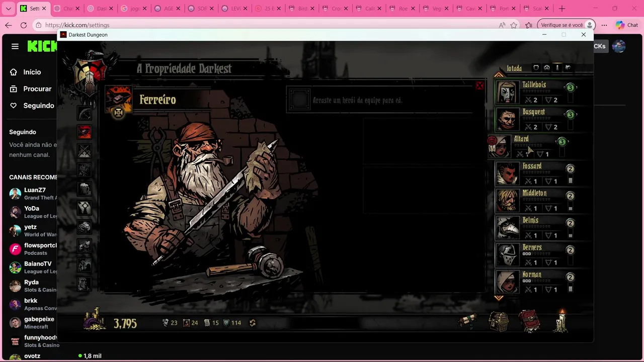Image resolution: width=644 pixels, height=362 pixels.
Task: Open gabepeixe Minecraft channel
Action: 33,323
